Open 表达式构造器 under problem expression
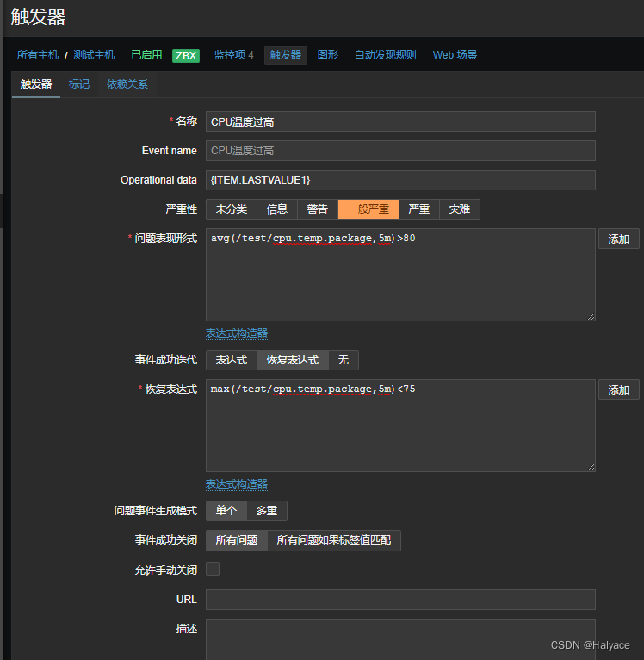The image size is (644, 660). 237,333
